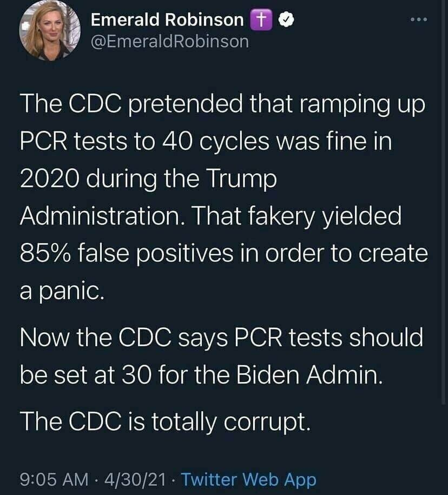Click the paragraph starting 'Now the CDC says'
This screenshot has width=448, height=495.
[221, 356]
